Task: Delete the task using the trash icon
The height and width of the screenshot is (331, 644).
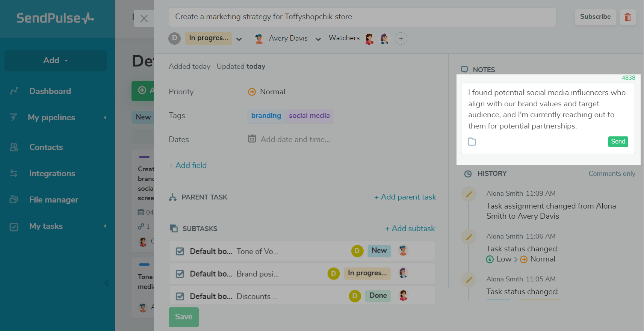Action: point(627,17)
